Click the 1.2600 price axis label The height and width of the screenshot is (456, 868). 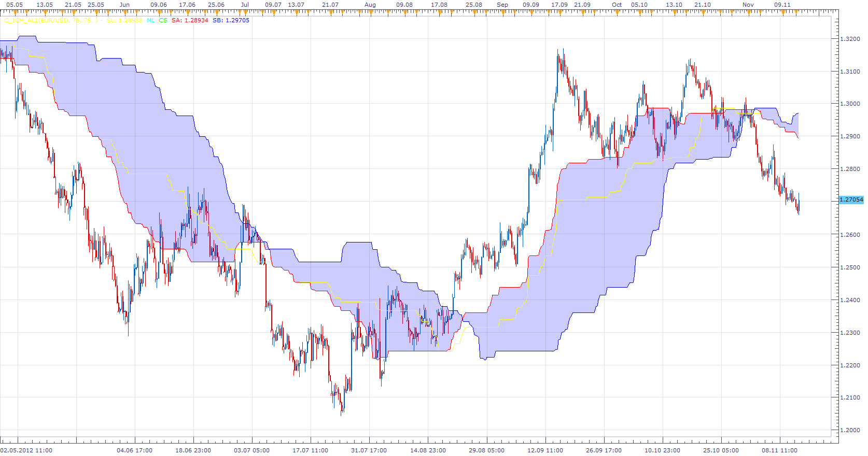pyautogui.click(x=850, y=235)
